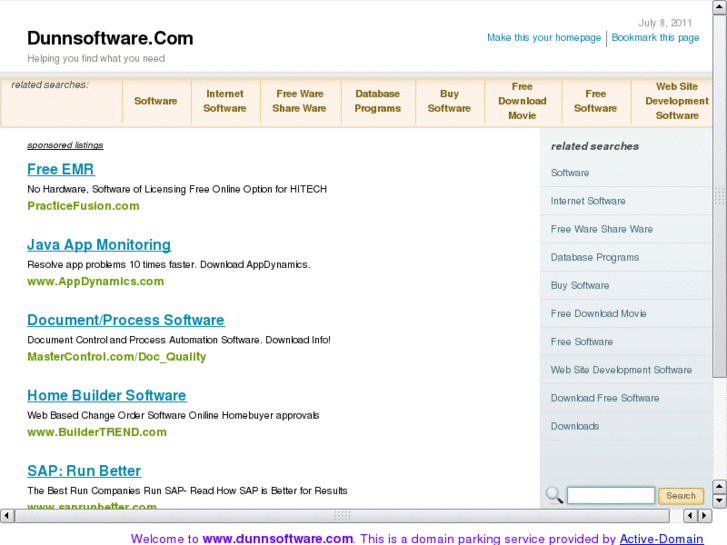Visit www.BuilderTREND.com link

97,432
